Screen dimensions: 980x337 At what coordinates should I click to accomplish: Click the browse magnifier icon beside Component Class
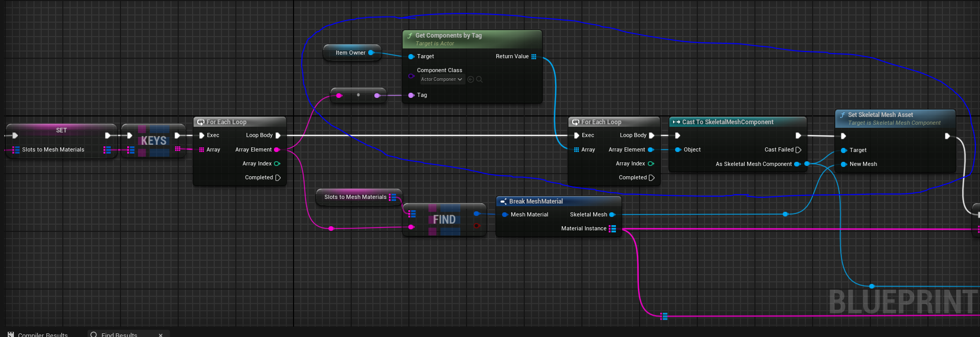tap(479, 79)
